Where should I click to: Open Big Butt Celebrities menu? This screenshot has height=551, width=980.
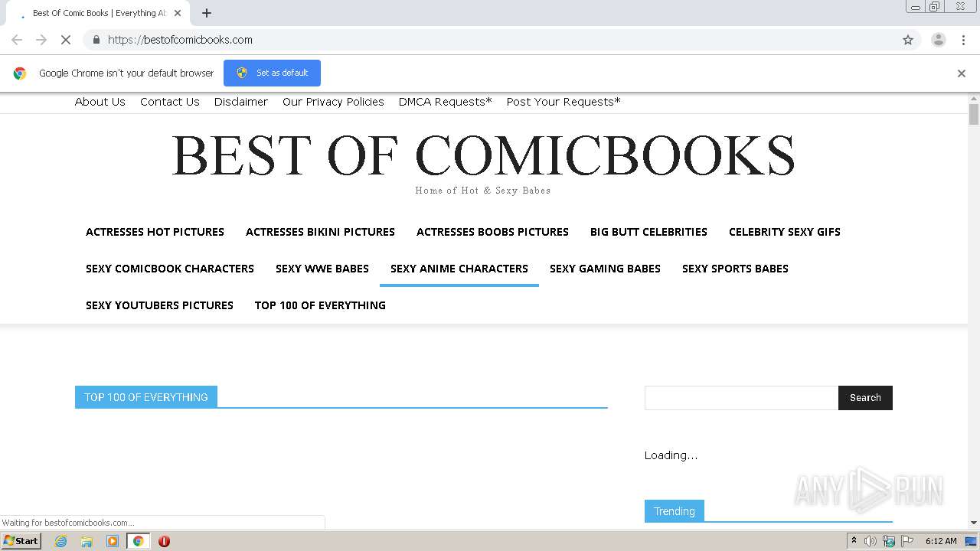click(x=648, y=232)
